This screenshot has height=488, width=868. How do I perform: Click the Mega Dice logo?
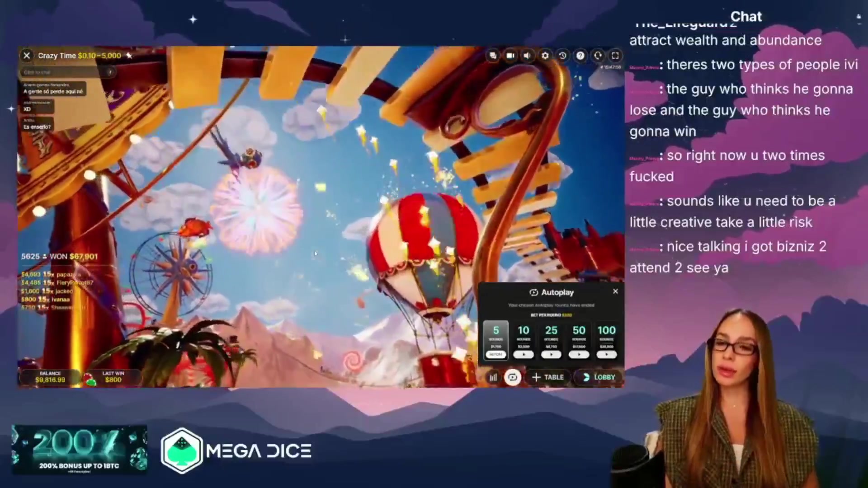236,450
